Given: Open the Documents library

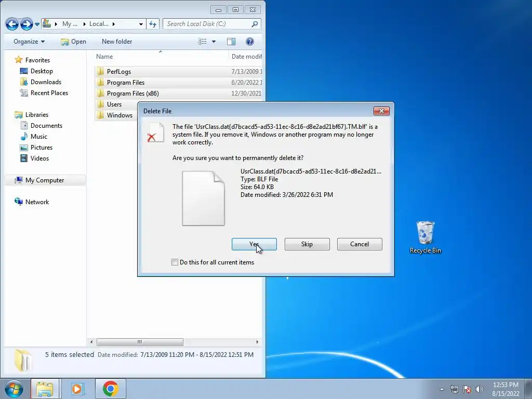Looking at the screenshot, I should (46, 126).
